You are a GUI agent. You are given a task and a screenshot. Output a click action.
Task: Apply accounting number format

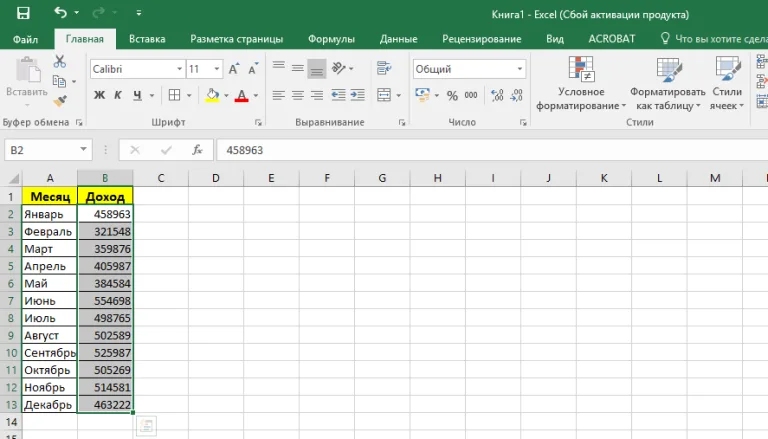[422, 95]
